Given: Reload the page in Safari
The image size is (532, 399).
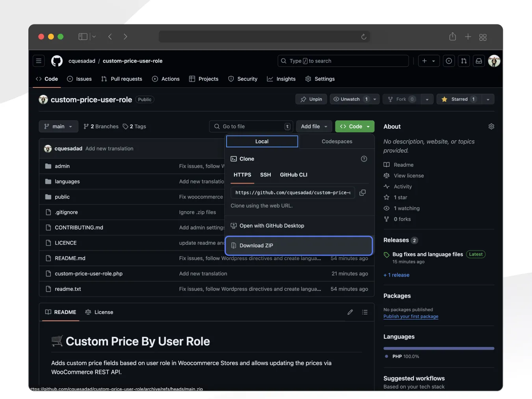Looking at the screenshot, I should [364, 37].
